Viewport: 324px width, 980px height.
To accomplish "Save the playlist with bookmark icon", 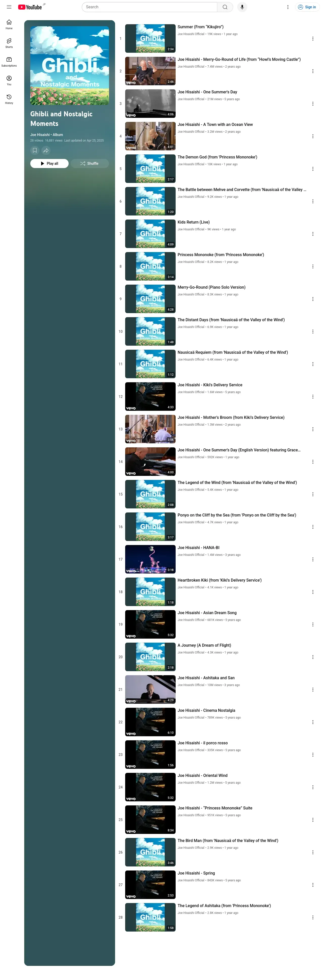I will tap(35, 150).
